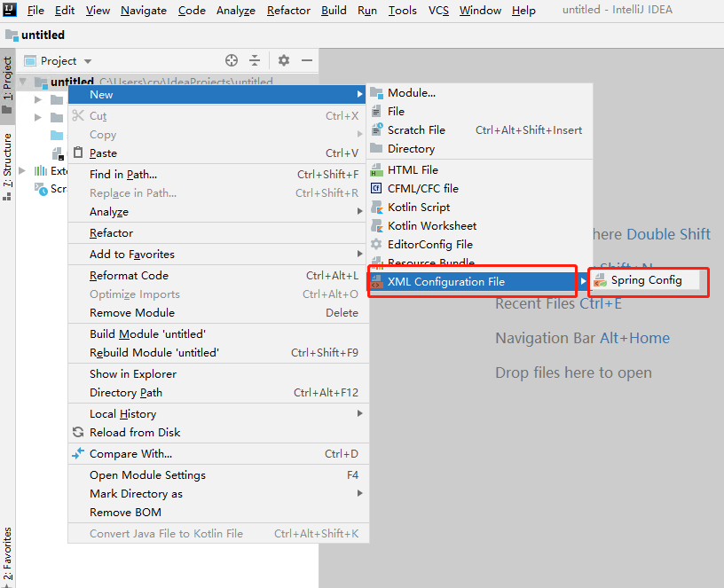Screen dimensions: 724x588
Task: Choose Directory Path entry
Action: click(x=218, y=392)
